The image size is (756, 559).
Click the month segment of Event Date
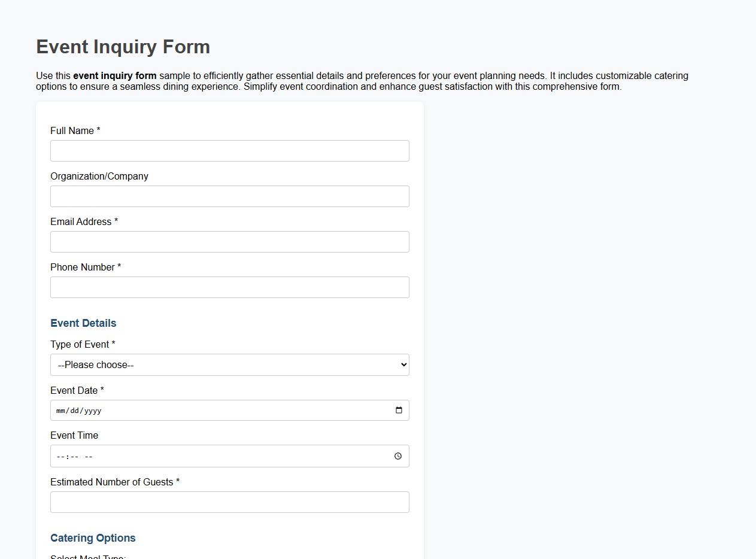60,410
